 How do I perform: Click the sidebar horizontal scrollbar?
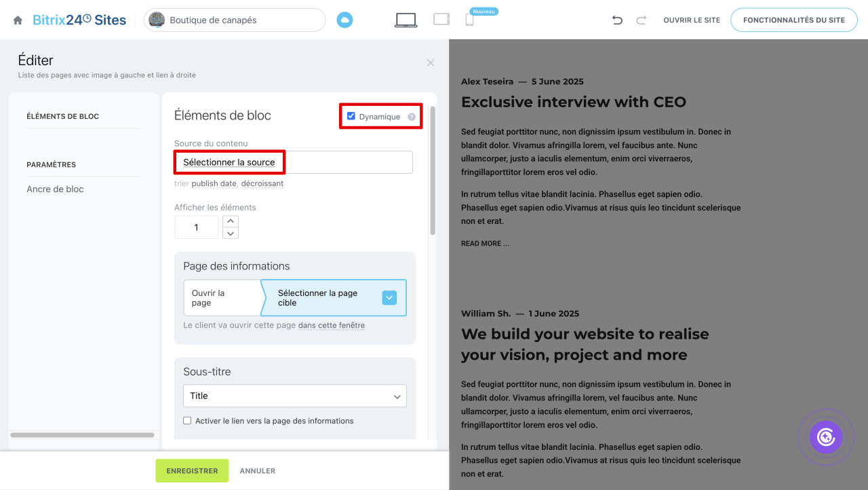coord(82,435)
